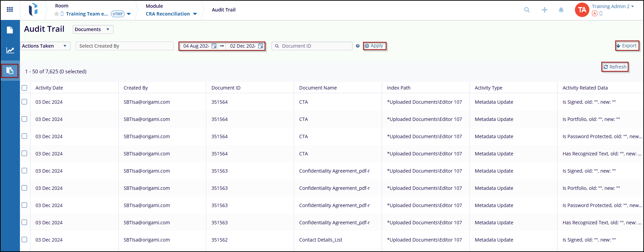The image size is (644, 252).
Task: Open the Documents icon in left sidebar
Action: pyautogui.click(x=10, y=30)
